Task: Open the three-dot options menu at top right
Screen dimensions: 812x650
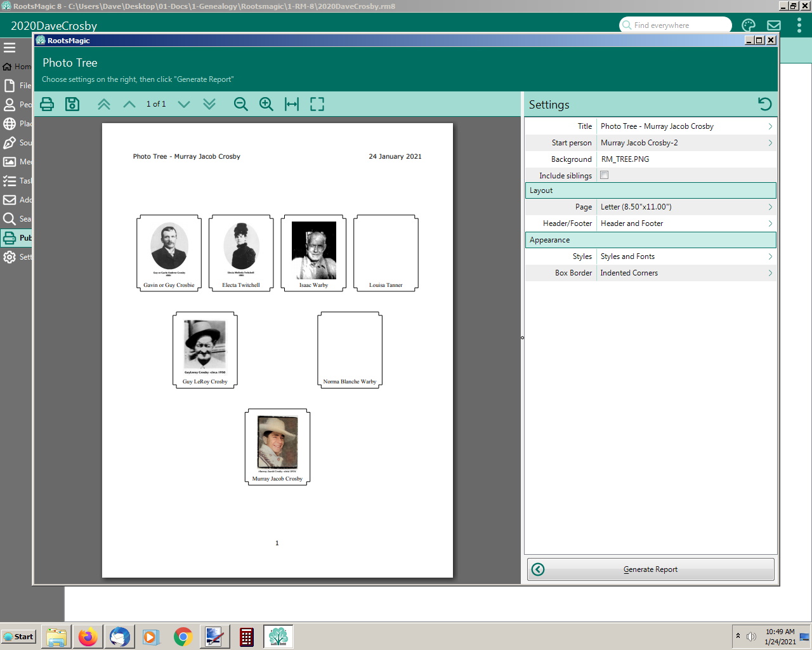Action: tap(799, 25)
